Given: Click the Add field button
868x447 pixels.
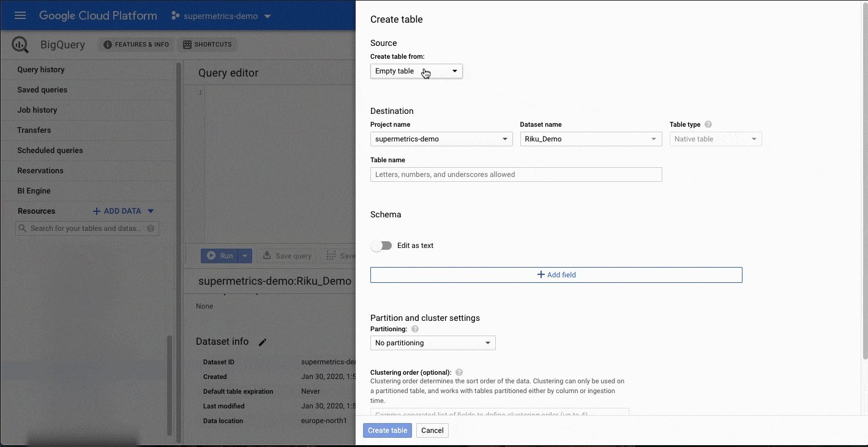Looking at the screenshot, I should coord(556,274).
